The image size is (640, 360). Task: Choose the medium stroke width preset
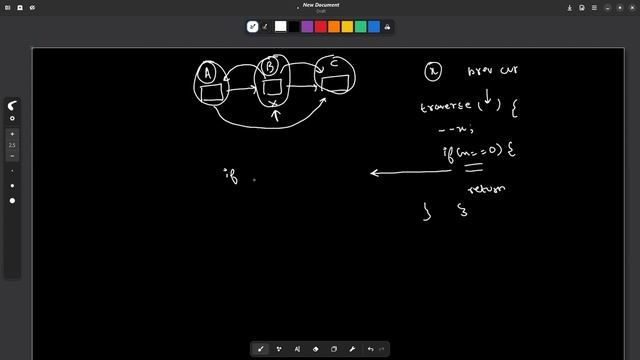(12, 186)
